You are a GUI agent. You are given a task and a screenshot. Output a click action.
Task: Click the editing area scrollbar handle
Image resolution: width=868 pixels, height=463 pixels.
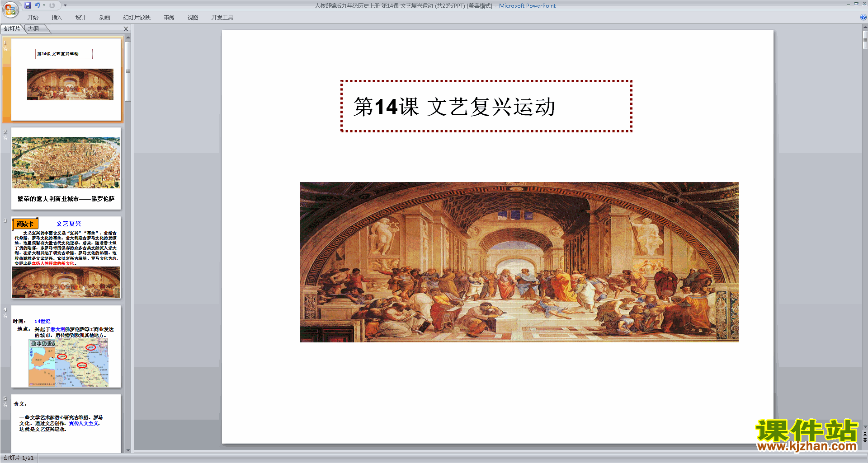coord(865,40)
